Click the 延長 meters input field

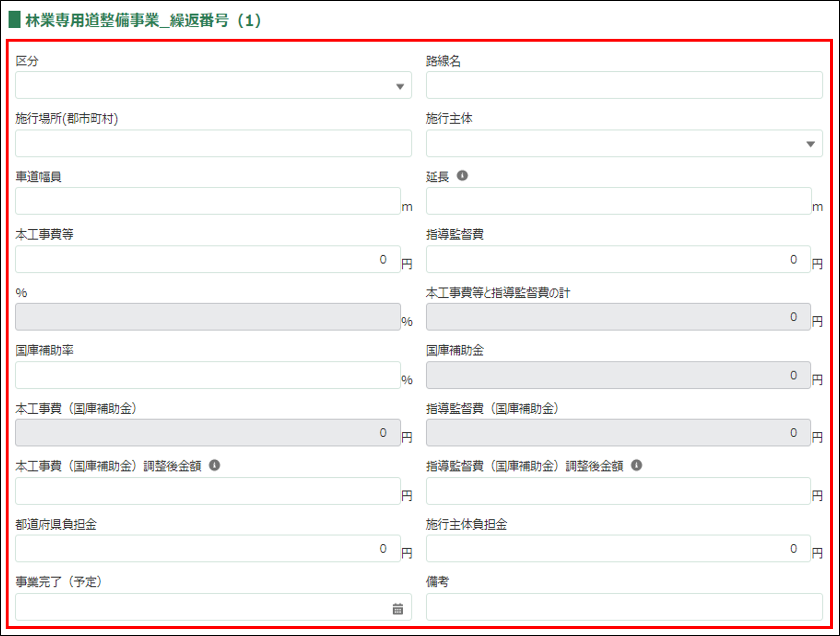[x=618, y=201]
